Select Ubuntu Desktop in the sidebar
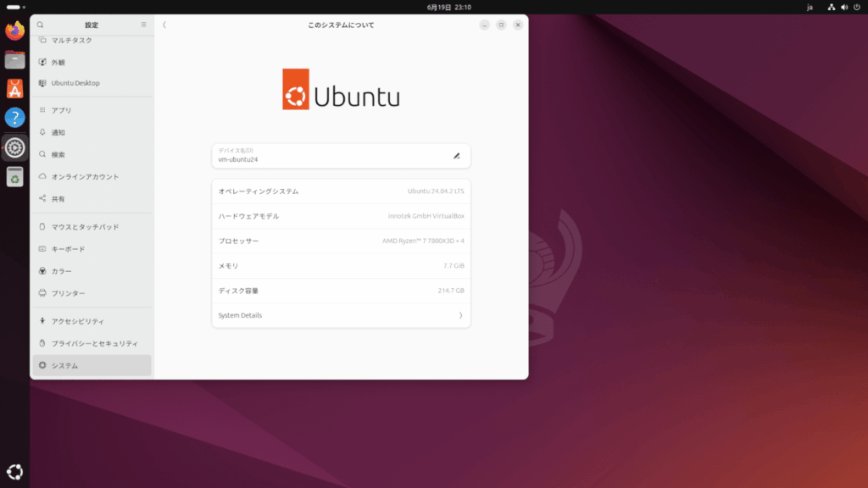This screenshot has height=488, width=868. 92,83
